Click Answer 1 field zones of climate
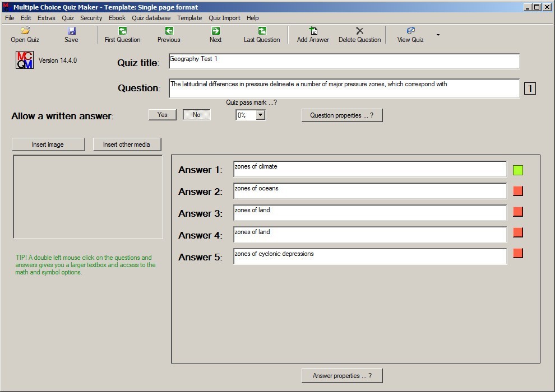 [x=370, y=169]
